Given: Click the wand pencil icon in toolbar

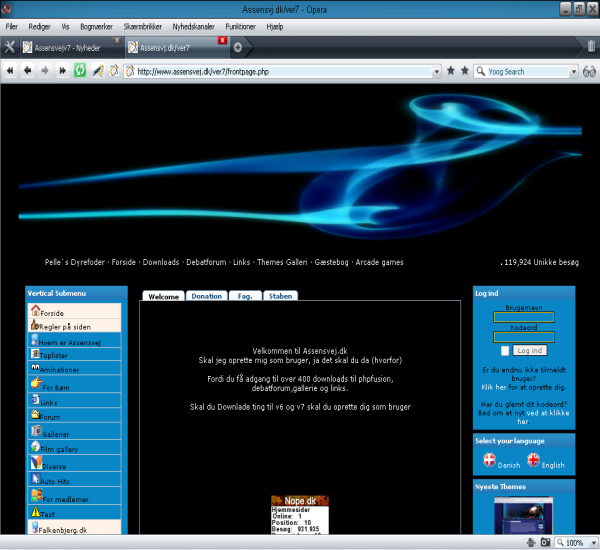Looking at the screenshot, I should coord(98,70).
